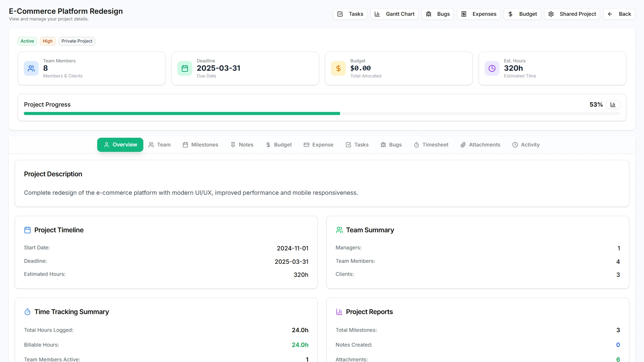The height and width of the screenshot is (362, 644).
Task: Click the $0.00 budget amount
Action: coord(361,68)
